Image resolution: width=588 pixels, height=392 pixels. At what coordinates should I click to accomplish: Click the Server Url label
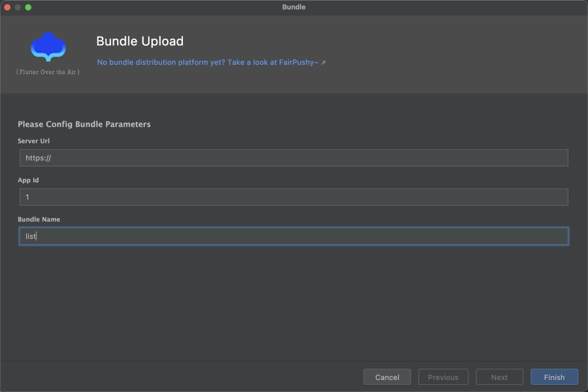(x=34, y=141)
